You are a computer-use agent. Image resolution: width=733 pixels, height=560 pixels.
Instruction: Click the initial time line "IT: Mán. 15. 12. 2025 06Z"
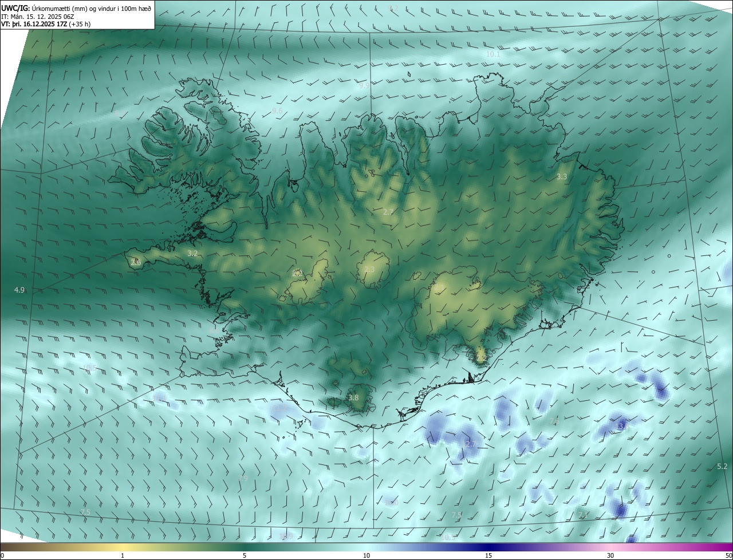(38, 16)
